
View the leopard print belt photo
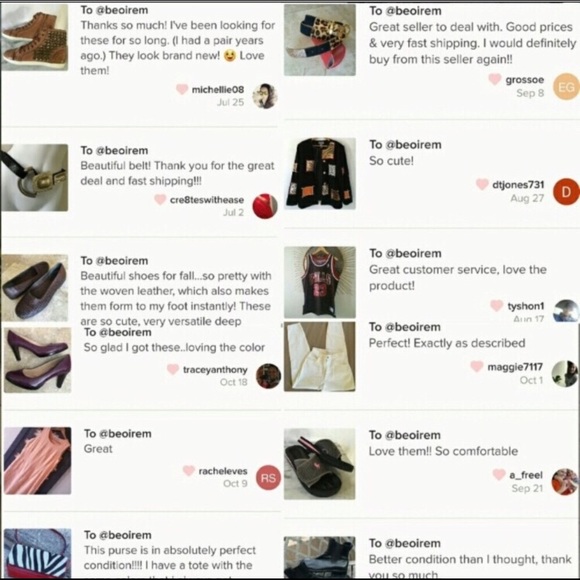(x=320, y=40)
